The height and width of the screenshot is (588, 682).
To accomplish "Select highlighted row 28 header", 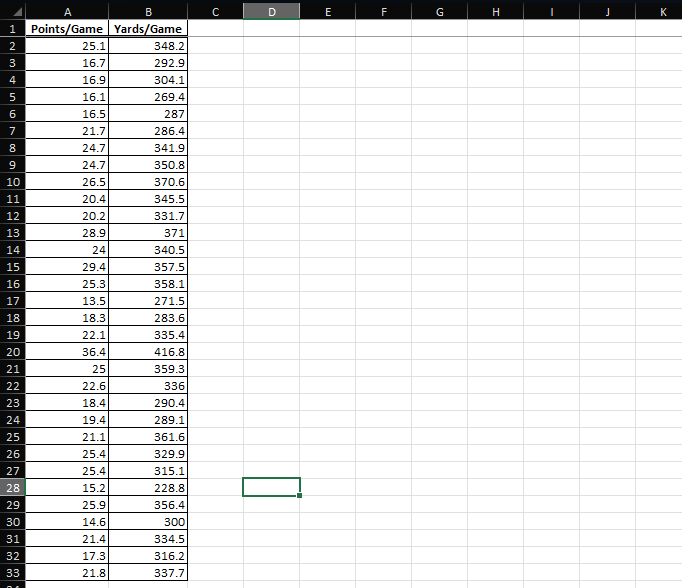I will 13,488.
